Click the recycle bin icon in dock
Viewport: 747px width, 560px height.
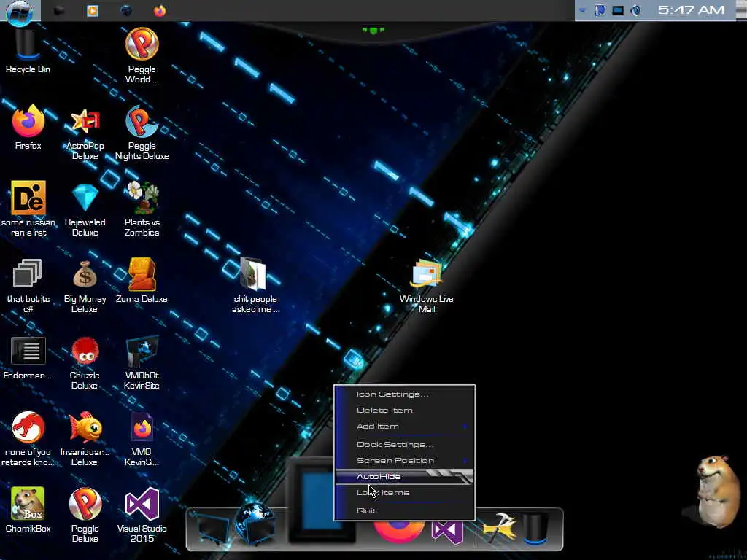[x=535, y=528]
